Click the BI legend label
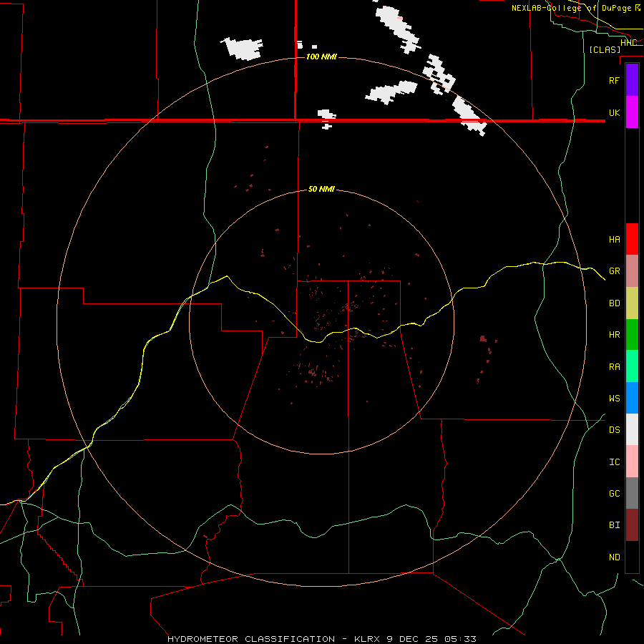 [615, 525]
